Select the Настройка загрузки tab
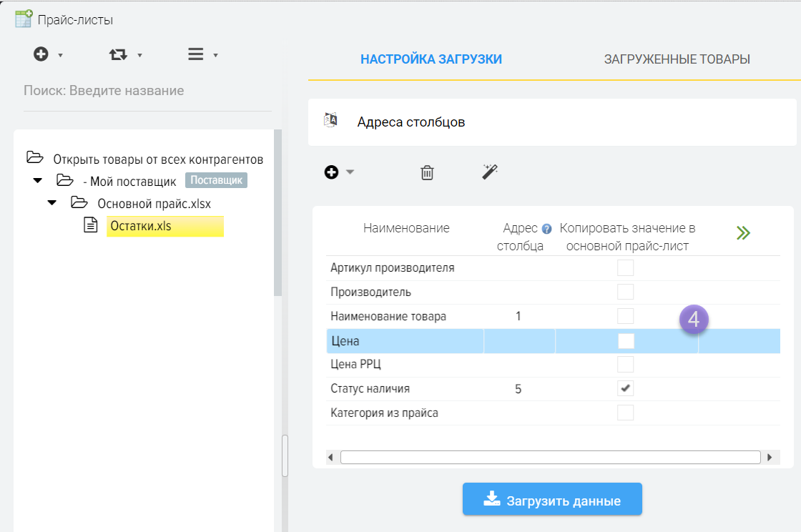 pyautogui.click(x=431, y=59)
